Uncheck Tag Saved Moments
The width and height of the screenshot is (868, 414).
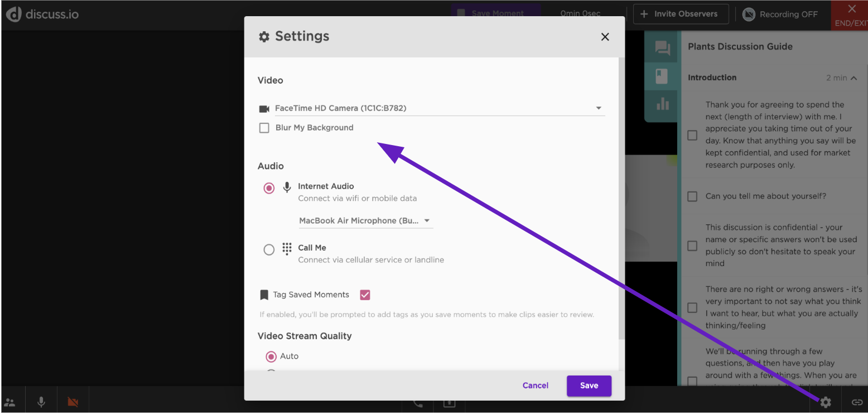tap(365, 294)
